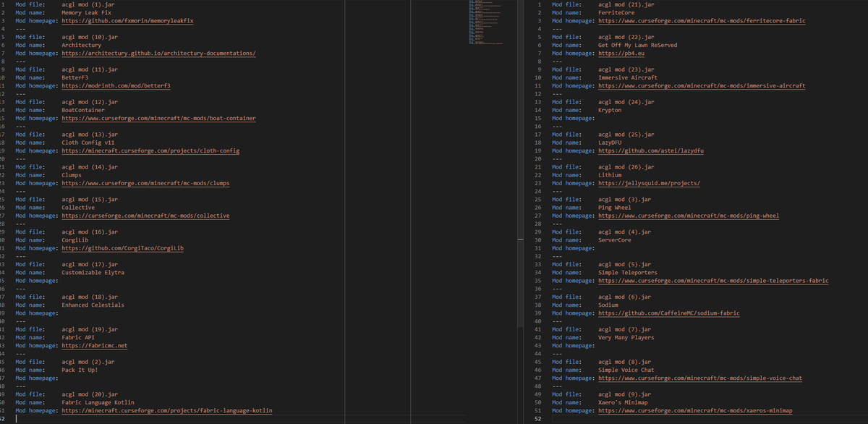Image resolution: width=868 pixels, height=424 pixels.
Task: Click file name 'acgl mod (17).jar'
Action: pos(90,265)
